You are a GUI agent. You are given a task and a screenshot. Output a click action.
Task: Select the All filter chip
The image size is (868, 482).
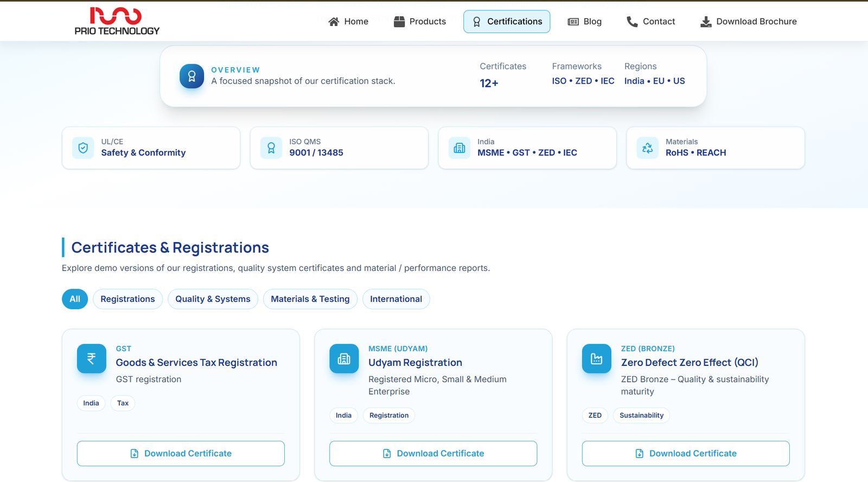coord(75,299)
